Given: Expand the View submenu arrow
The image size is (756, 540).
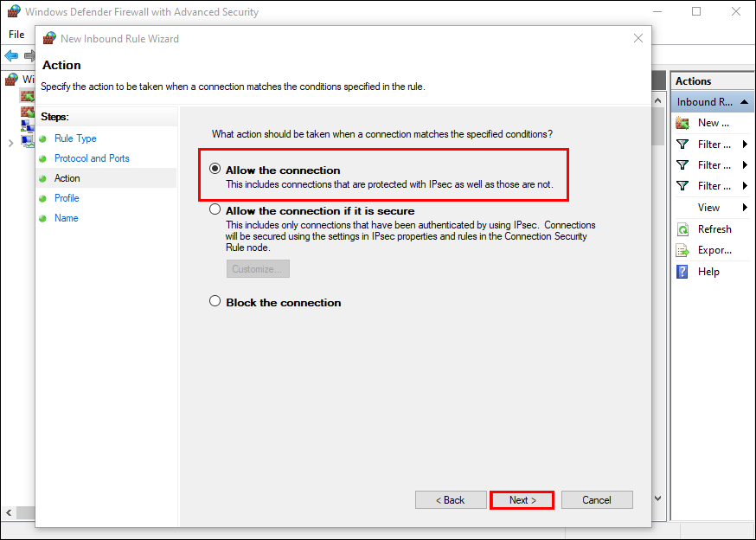Looking at the screenshot, I should [x=745, y=208].
